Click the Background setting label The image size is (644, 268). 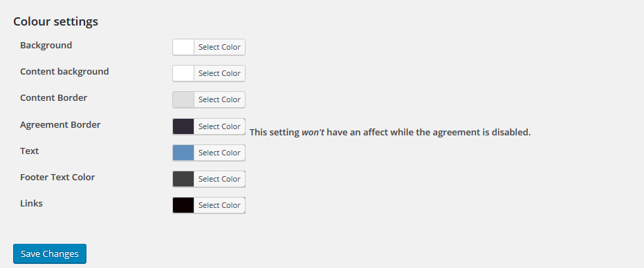pos(46,45)
